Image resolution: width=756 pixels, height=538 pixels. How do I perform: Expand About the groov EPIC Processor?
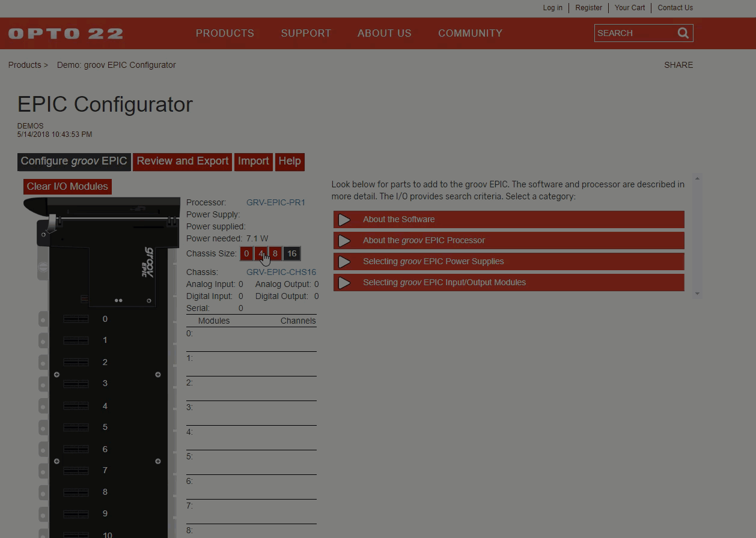click(508, 240)
